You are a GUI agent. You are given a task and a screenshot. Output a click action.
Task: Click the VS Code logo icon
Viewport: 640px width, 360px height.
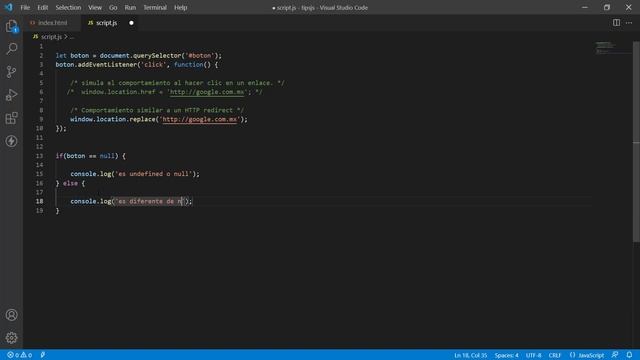[8, 7]
